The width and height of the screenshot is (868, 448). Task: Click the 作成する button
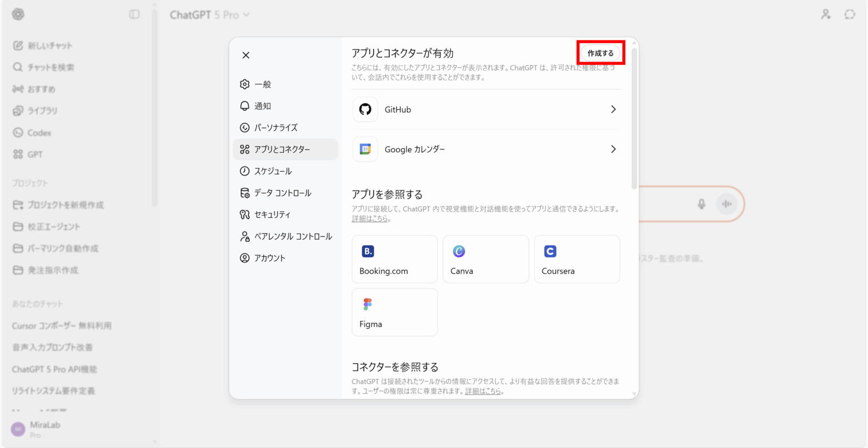(x=600, y=53)
